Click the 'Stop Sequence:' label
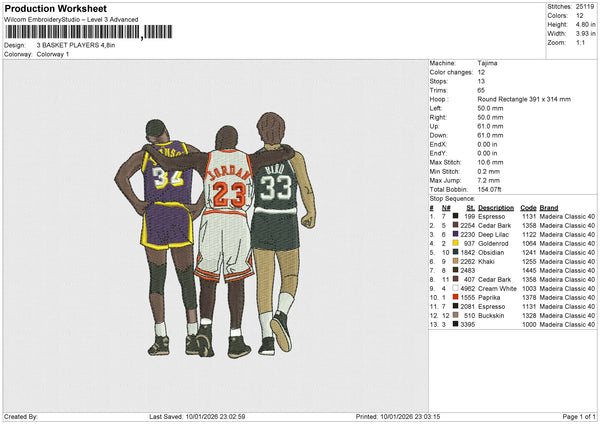 tap(452, 199)
